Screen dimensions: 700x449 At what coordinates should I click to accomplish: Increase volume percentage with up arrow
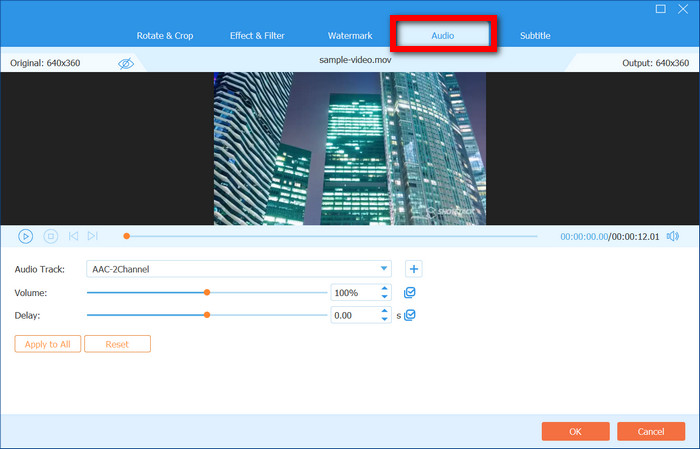(384, 288)
